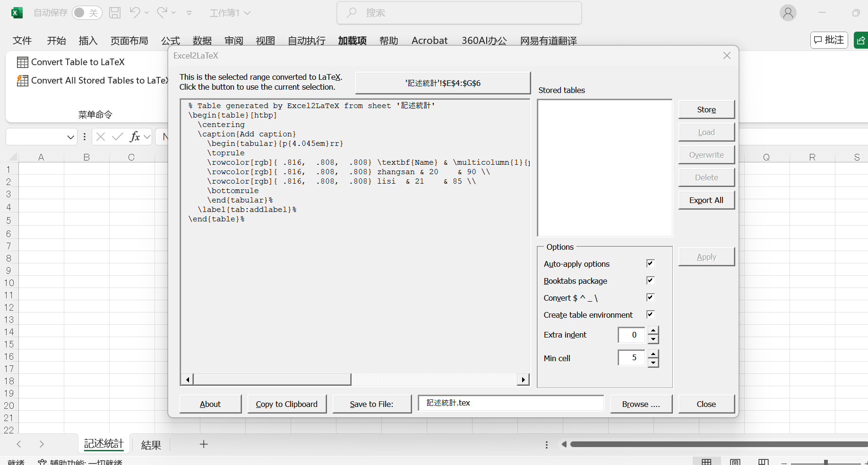Image resolution: width=868 pixels, height=465 pixels.
Task: Switch to the 加载项 ribbon tab
Action: [x=352, y=41]
